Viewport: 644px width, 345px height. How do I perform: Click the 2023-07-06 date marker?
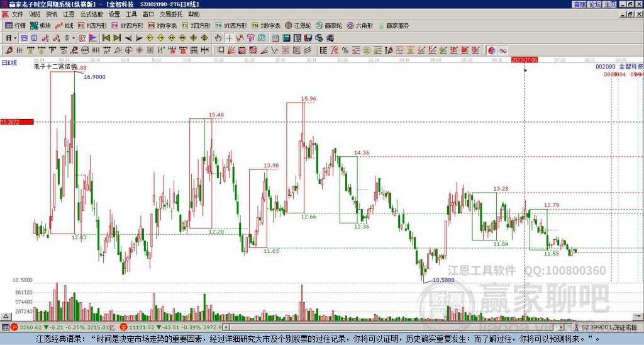[525, 60]
